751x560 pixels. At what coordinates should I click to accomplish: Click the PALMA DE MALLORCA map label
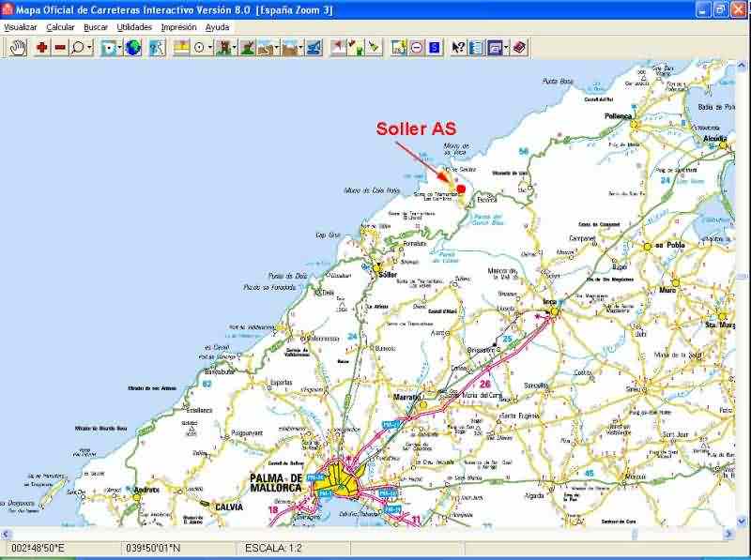(x=276, y=483)
